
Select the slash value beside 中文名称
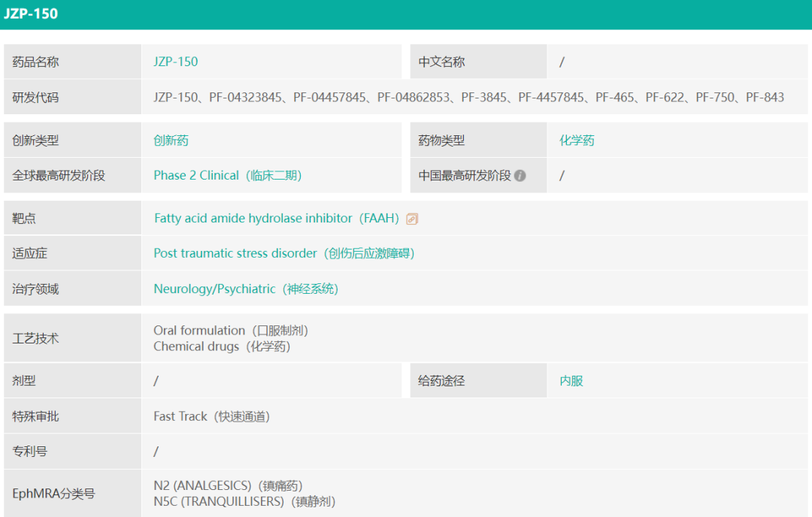click(562, 62)
